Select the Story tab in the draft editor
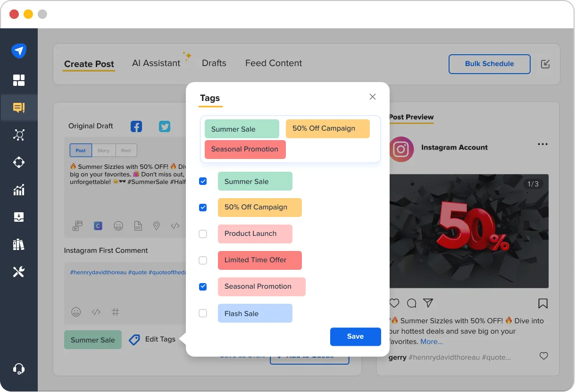Image resolution: width=575 pixels, height=392 pixels. [103, 150]
